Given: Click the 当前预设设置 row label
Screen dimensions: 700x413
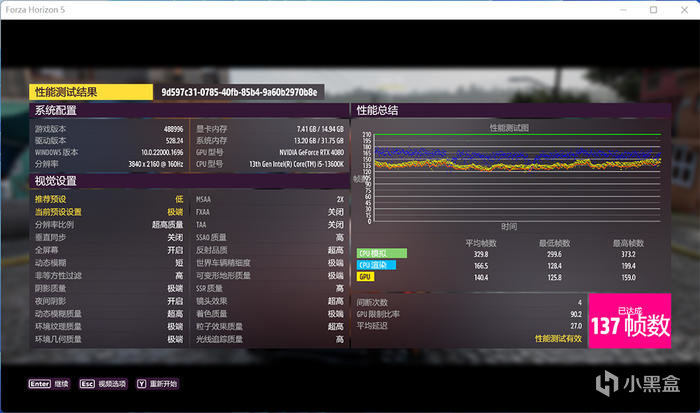Looking at the screenshot, I should [x=58, y=212].
